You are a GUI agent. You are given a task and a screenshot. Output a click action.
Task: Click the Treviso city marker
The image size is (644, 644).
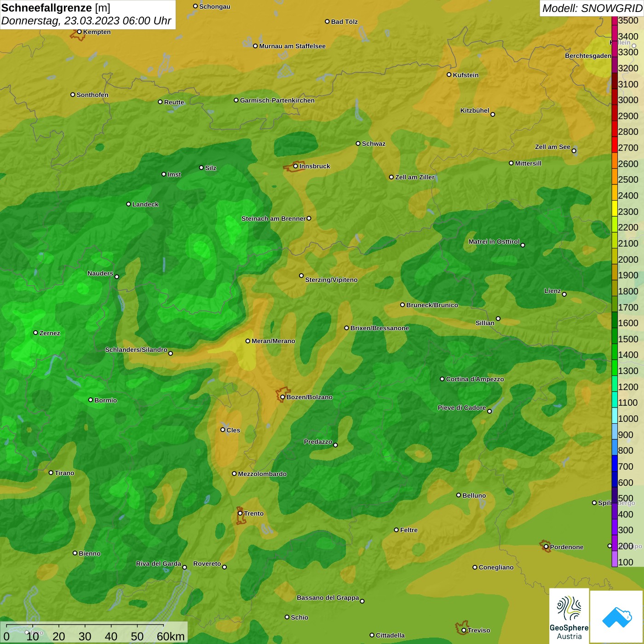tap(464, 630)
